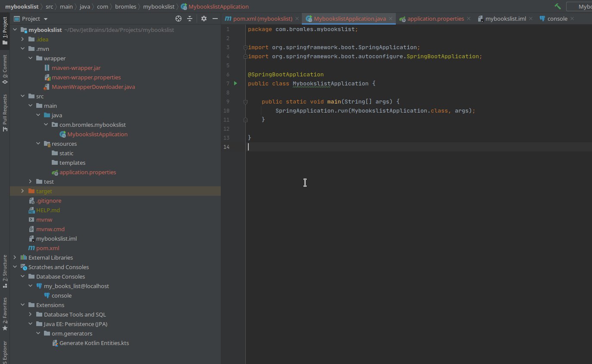The width and height of the screenshot is (592, 364).
Task: Collapse the .mvn folder
Action: coord(23,49)
